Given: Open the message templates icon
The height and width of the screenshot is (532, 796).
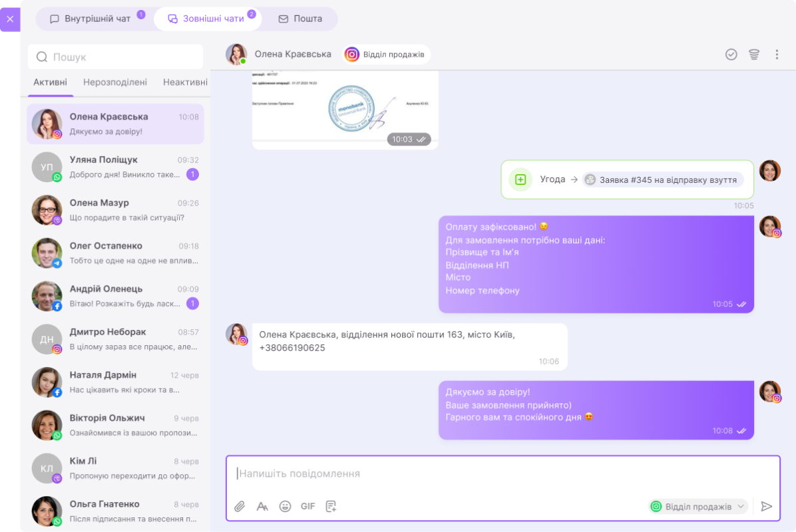Looking at the screenshot, I should click(x=331, y=506).
